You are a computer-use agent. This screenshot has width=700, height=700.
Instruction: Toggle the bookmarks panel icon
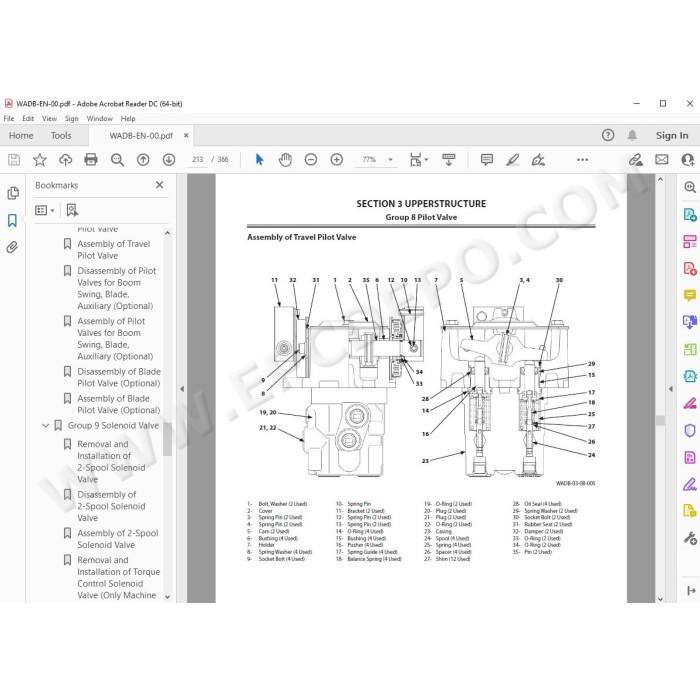point(12,220)
